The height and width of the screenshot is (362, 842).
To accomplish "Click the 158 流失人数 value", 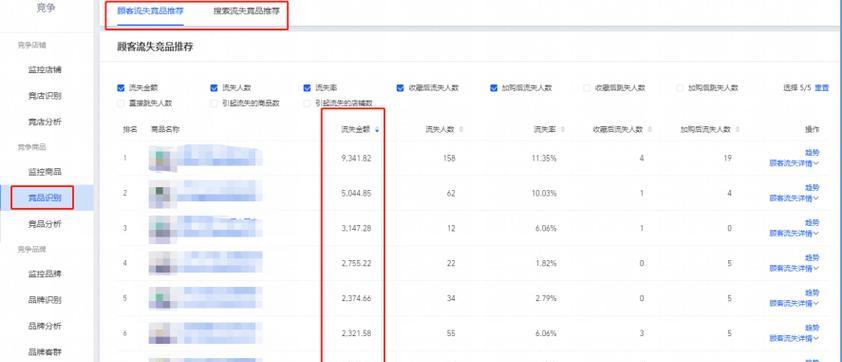I will coord(449,158).
